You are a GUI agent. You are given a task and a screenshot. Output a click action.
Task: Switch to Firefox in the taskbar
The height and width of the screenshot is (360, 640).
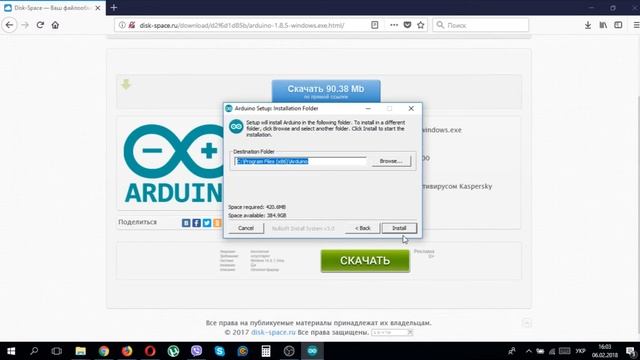click(127, 351)
